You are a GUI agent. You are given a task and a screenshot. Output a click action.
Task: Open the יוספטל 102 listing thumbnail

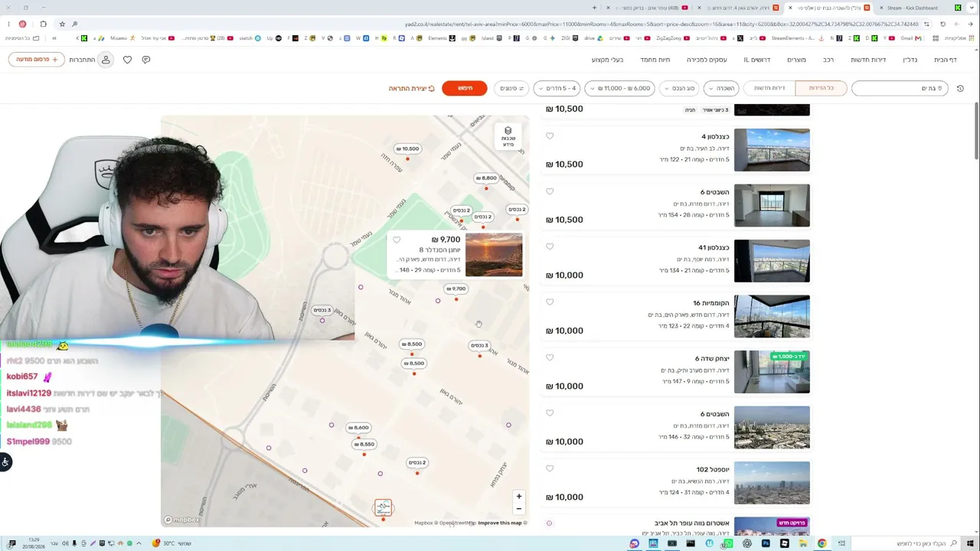coord(772,483)
